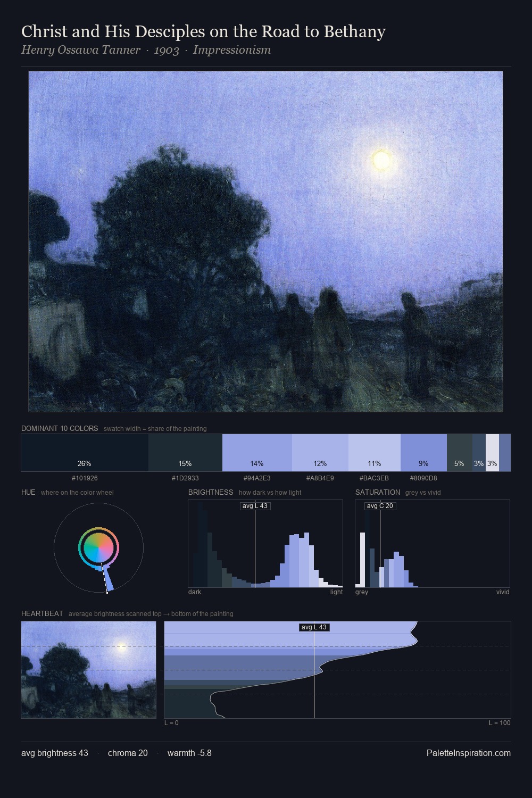Image resolution: width=532 pixels, height=798 pixels.
Task: Click the L = 100 axis label
Action: pos(500,723)
